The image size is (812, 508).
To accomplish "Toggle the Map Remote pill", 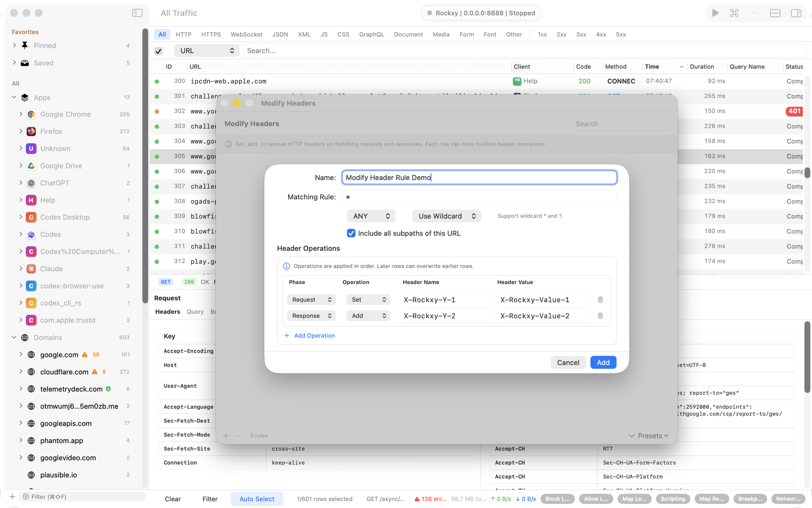I will 711,499.
